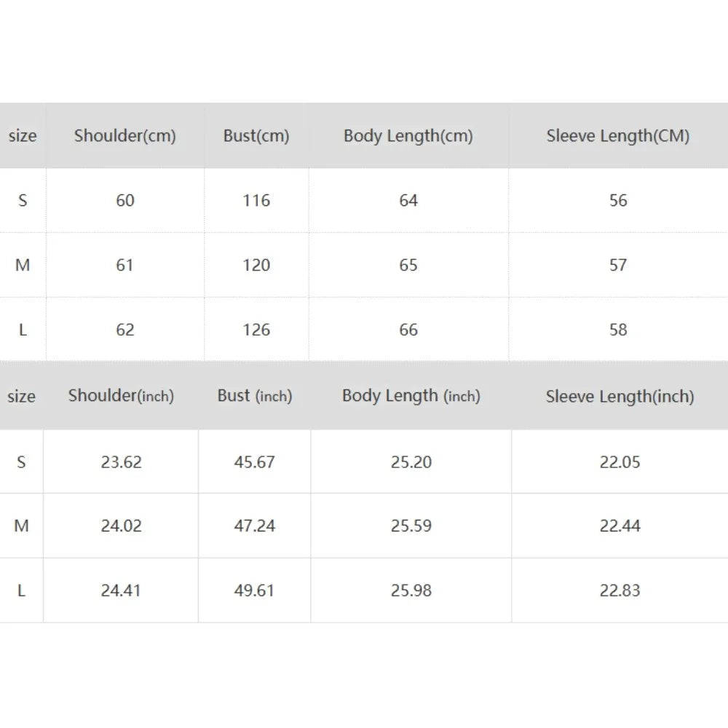The image size is (728, 728).
Task: Click the Shoulder(cm) column header
Action: point(125,136)
